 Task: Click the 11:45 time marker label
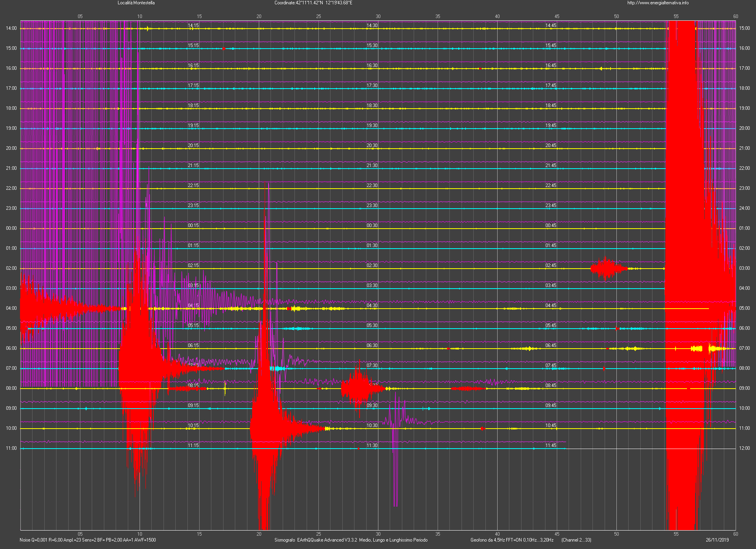pos(551,445)
